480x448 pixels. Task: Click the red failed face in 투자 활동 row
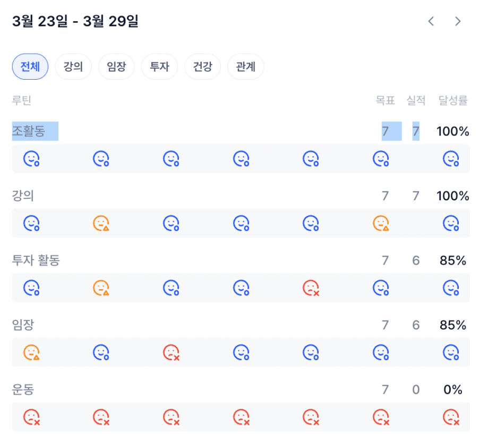pyautogui.click(x=311, y=288)
